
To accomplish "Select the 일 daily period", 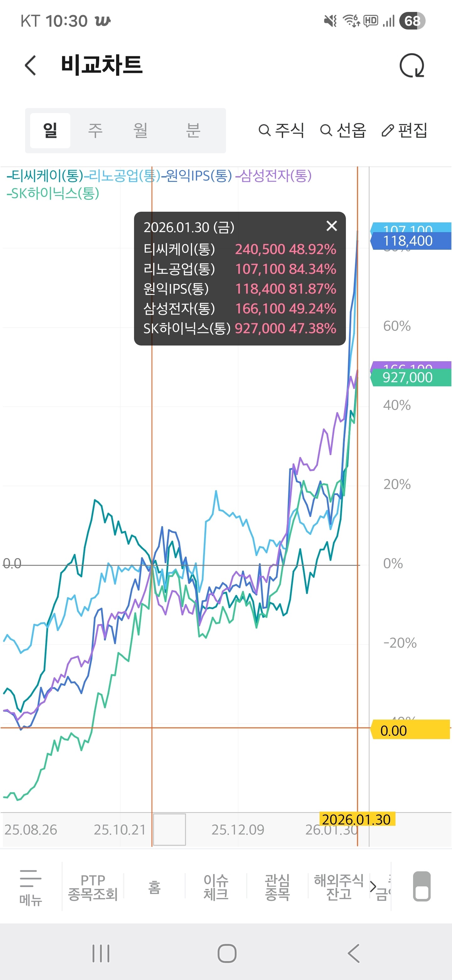I will (x=50, y=130).
